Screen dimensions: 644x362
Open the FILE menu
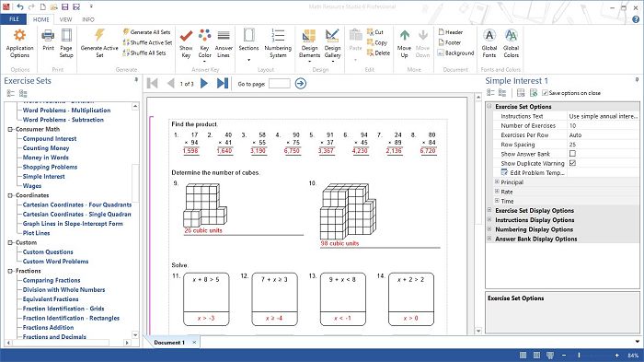(x=14, y=19)
